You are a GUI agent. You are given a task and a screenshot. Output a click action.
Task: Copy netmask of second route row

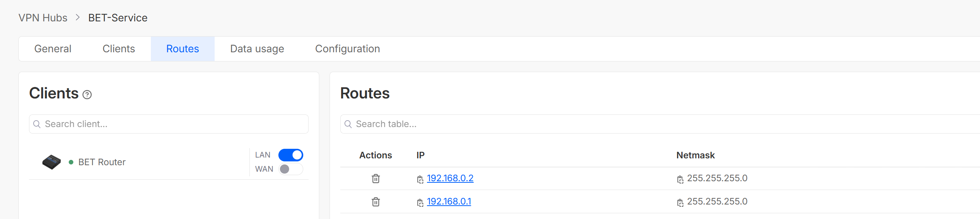tap(680, 203)
